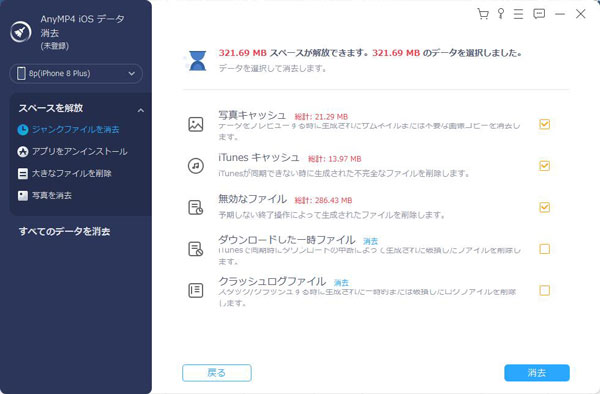This screenshot has width=600, height=394.
Task: Click the clock icon beside ジャンクファイルを消去
Action: [23, 130]
